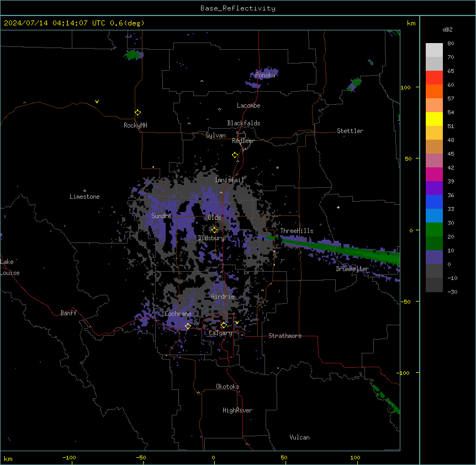Click the Sylvan label

[215, 135]
